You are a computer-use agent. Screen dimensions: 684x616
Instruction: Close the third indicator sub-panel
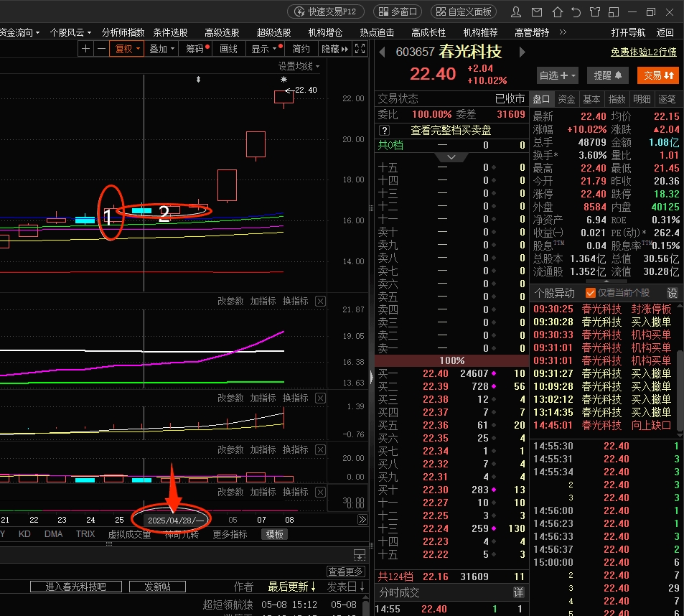point(320,449)
